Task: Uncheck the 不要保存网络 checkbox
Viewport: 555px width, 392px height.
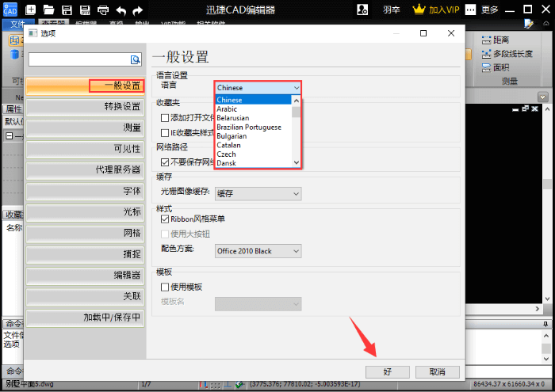Action: (x=165, y=162)
